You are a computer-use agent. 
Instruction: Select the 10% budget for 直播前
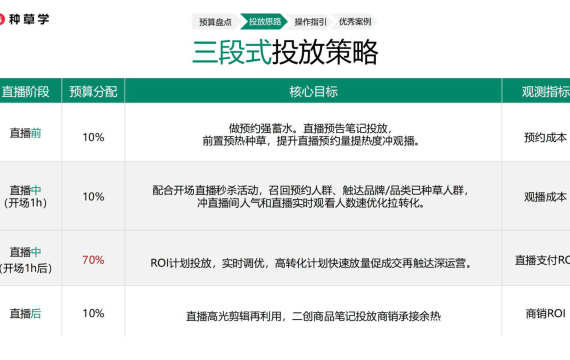(x=93, y=137)
